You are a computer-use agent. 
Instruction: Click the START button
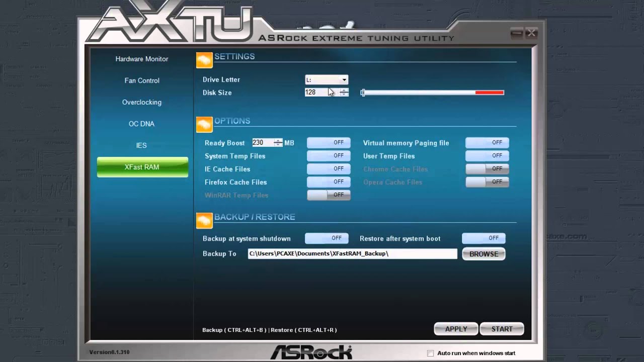click(502, 329)
